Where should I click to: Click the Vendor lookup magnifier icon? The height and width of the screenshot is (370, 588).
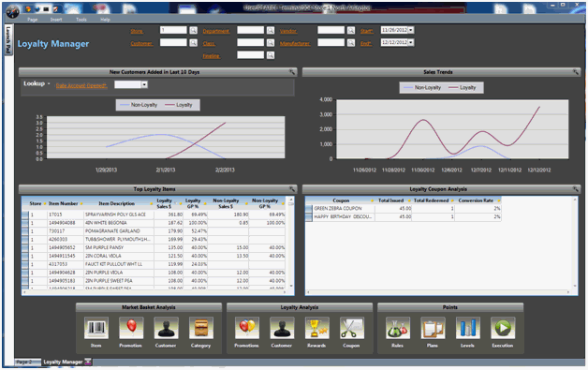coord(350,30)
